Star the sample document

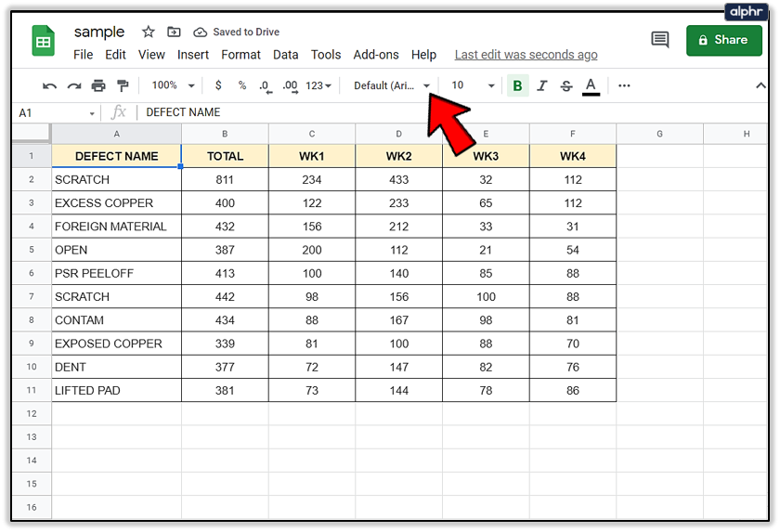pos(149,32)
